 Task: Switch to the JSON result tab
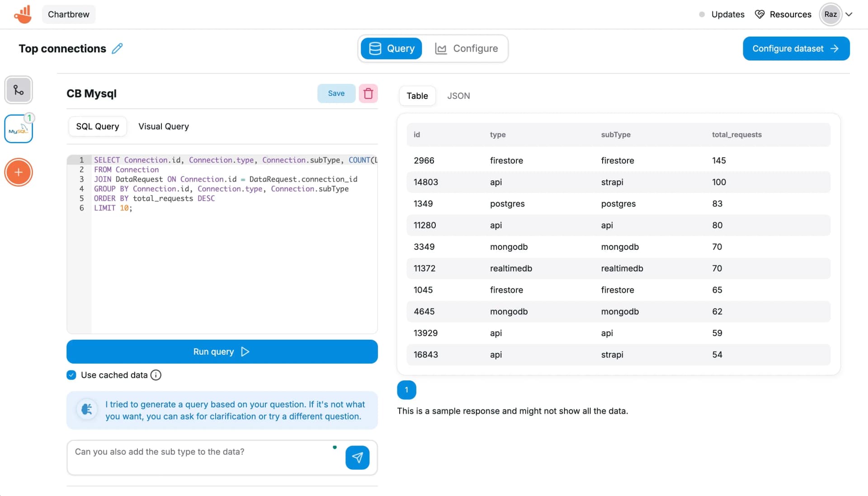tap(458, 96)
